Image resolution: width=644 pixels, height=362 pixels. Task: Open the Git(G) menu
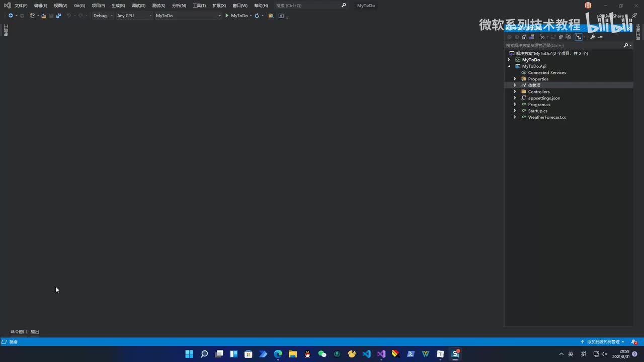[79, 6]
